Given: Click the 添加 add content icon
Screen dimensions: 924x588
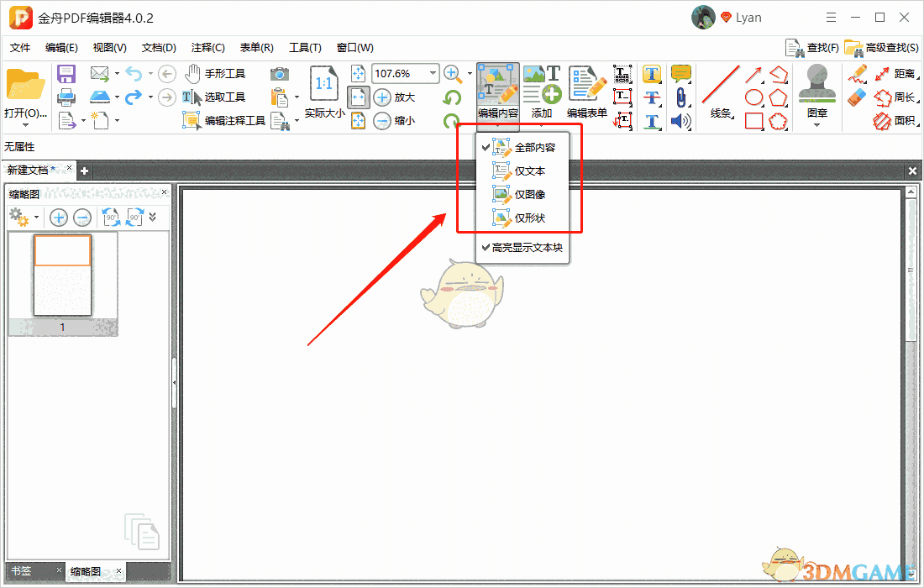Looking at the screenshot, I should tap(542, 90).
